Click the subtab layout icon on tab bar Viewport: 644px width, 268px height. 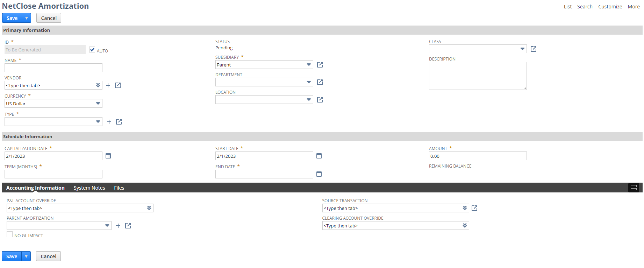click(634, 188)
